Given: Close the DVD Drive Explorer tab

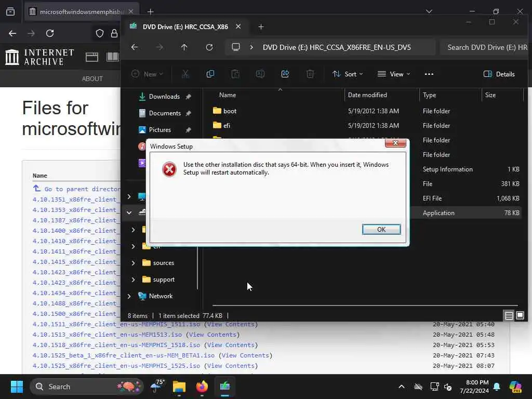Looking at the screenshot, I should (x=238, y=26).
